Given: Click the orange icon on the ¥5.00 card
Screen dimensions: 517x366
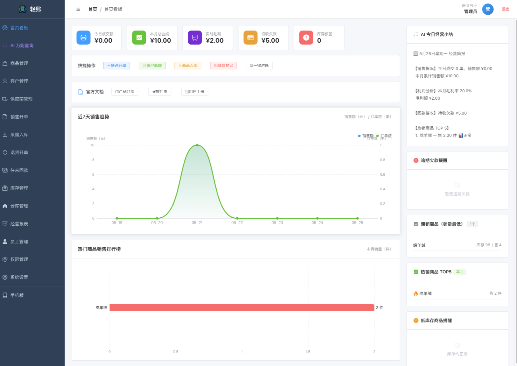Looking at the screenshot, I should click(x=250, y=37).
